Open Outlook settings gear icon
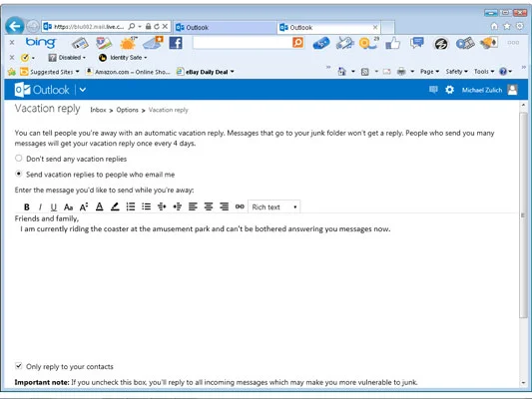The image size is (532, 399). click(449, 90)
